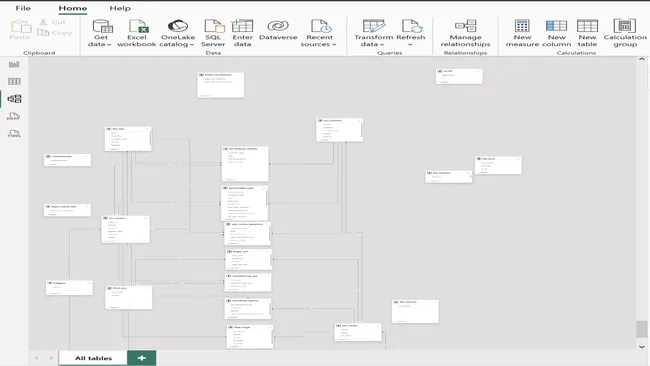This screenshot has width=650, height=366.
Task: Select the All tables layout tab
Action: pyautogui.click(x=93, y=358)
